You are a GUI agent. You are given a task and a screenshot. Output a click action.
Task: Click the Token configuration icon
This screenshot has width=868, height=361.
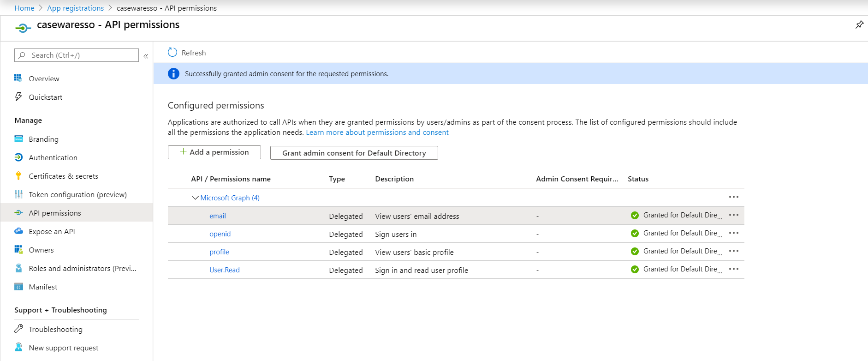pyautogui.click(x=18, y=194)
